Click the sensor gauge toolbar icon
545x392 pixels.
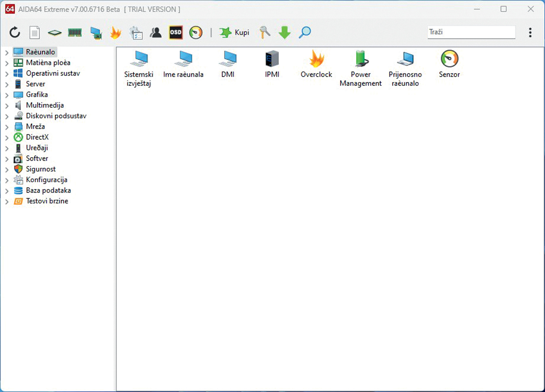196,33
